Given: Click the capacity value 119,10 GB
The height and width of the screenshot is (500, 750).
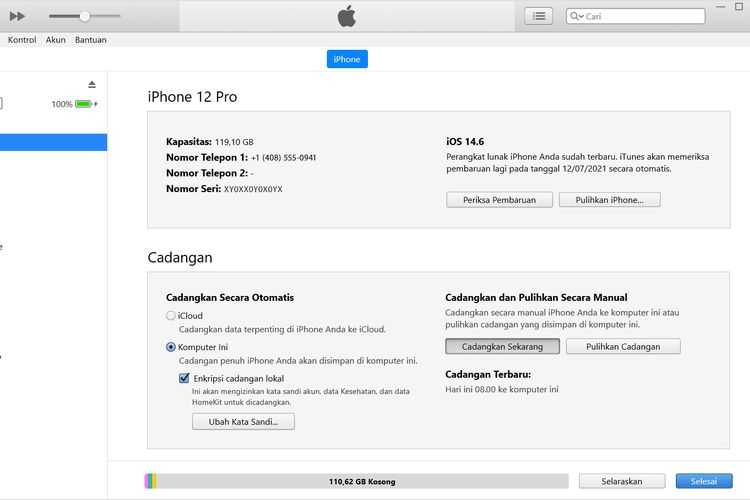Looking at the screenshot, I should tap(234, 142).
